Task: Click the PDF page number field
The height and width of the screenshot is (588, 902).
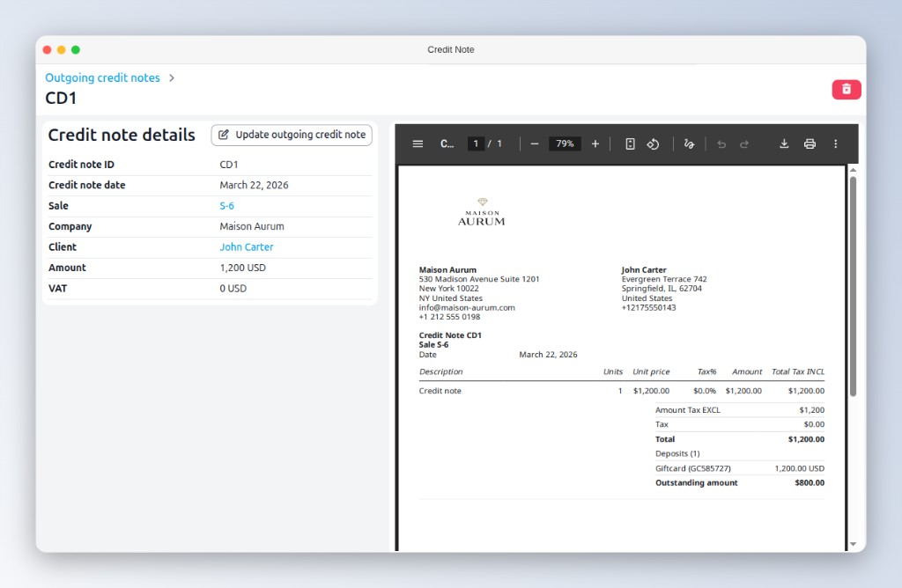Action: tap(476, 143)
